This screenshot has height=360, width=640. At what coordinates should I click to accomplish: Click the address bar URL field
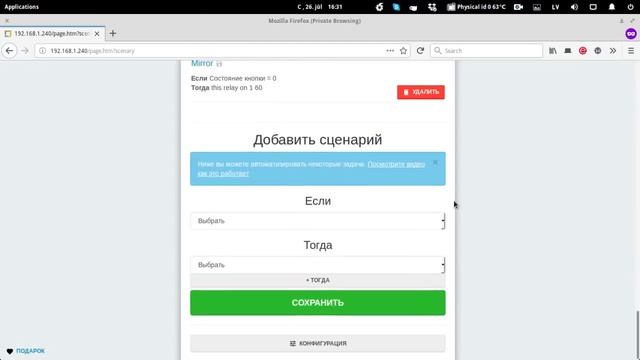[216, 51]
